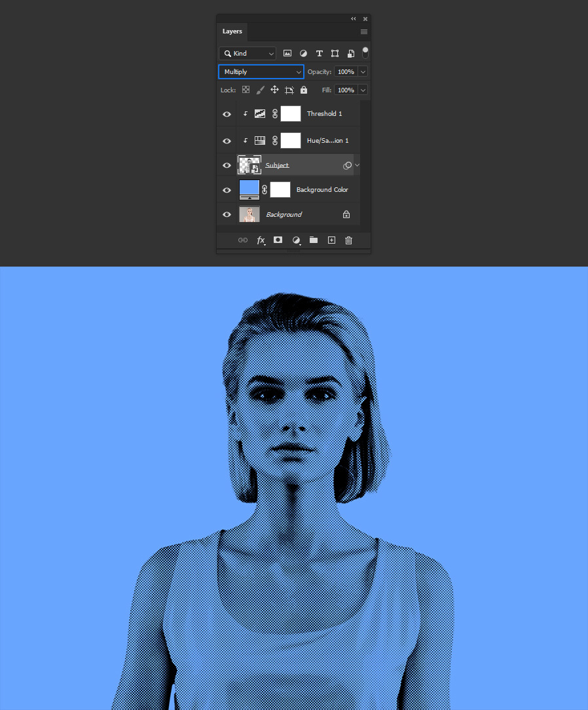This screenshot has width=588, height=710.
Task: Create a new group folder icon
Action: pos(313,240)
